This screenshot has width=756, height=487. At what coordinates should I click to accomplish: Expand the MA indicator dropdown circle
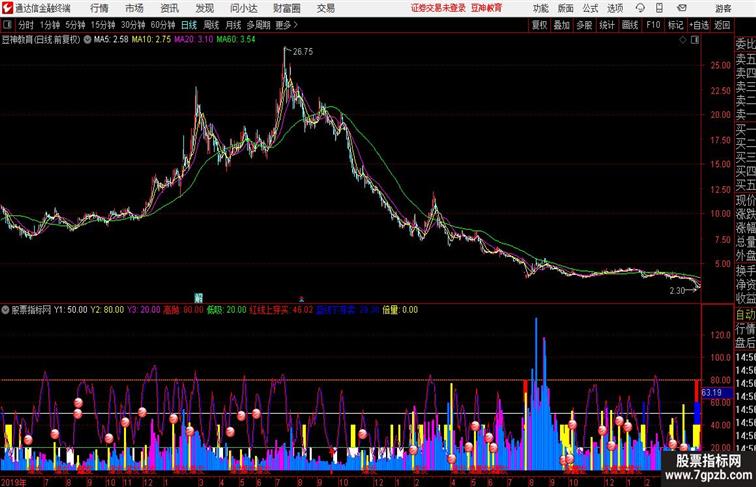[87, 40]
